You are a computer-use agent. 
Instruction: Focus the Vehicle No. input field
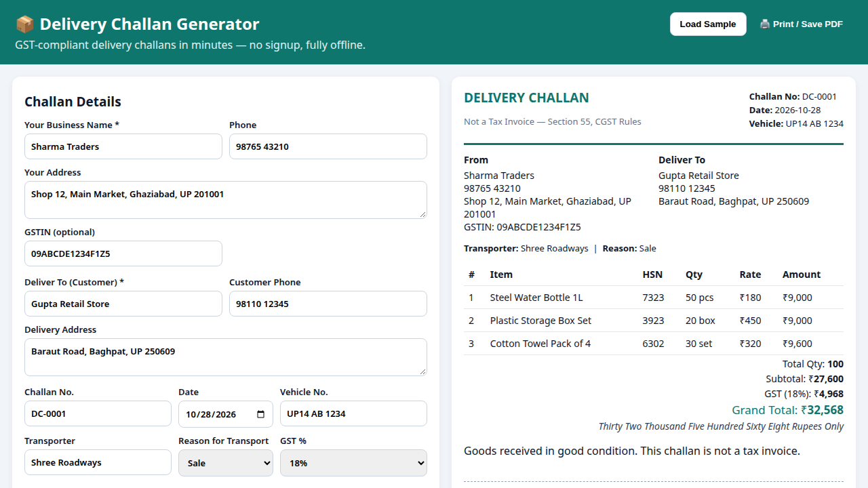353,413
